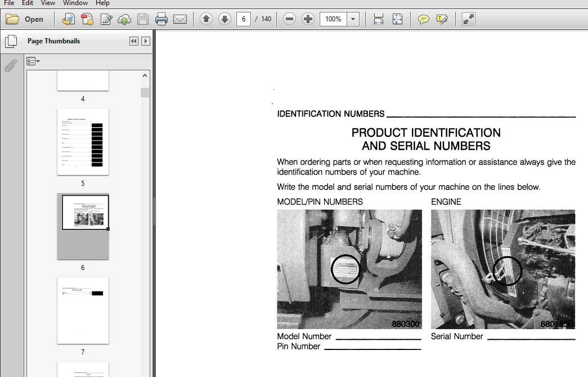Click the 'Model Number' line text

click(x=304, y=336)
